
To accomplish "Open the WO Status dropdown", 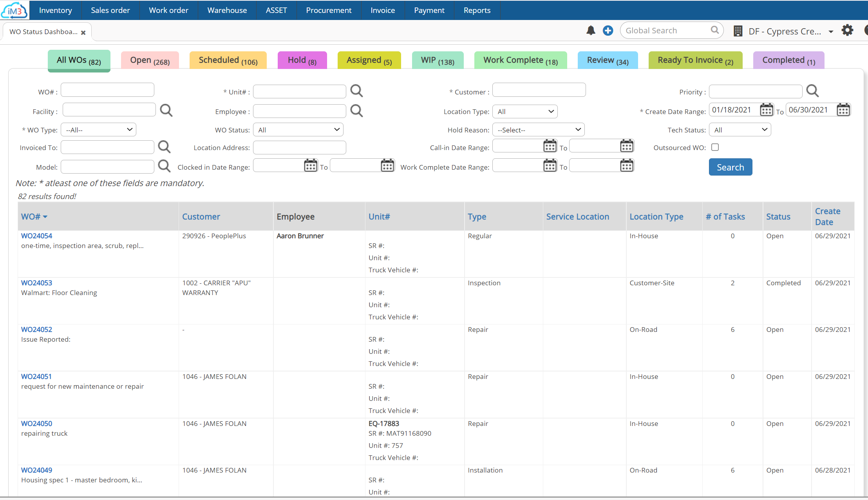I will coord(298,129).
